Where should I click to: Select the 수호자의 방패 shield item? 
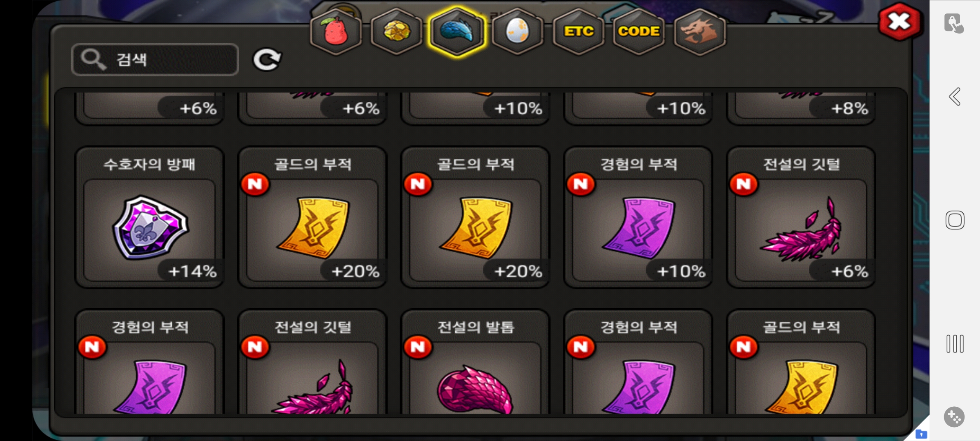pos(149,217)
